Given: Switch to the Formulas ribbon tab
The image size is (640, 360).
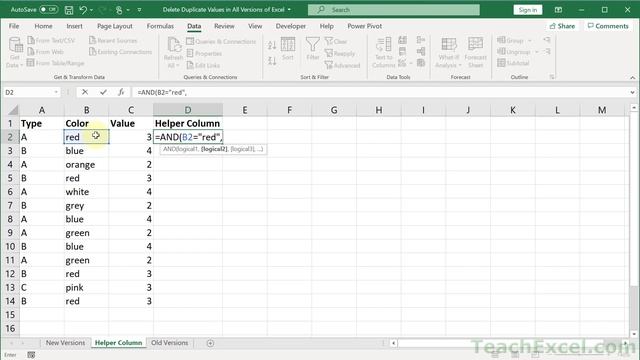Looking at the screenshot, I should pyautogui.click(x=160, y=26).
